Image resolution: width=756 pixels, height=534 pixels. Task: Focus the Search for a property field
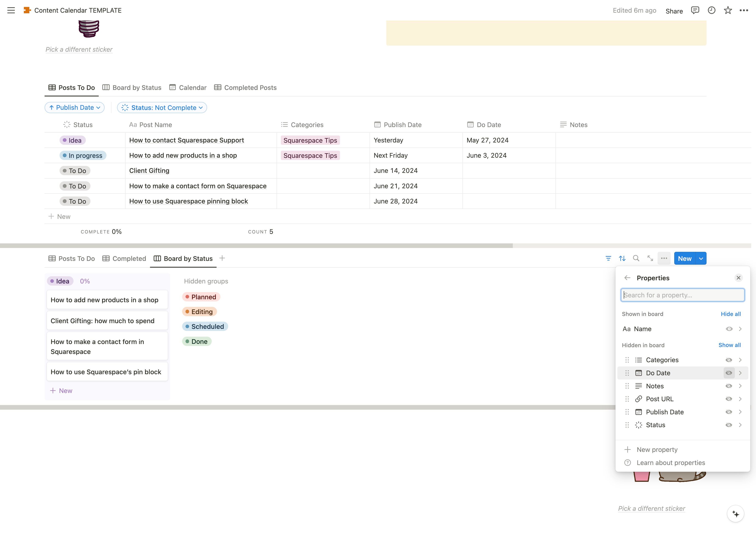coord(682,295)
